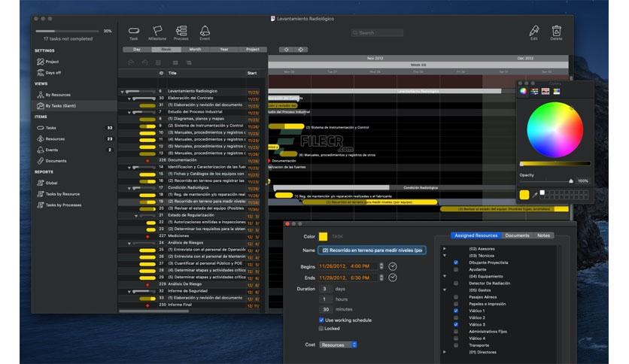Switch timeline scale to Project
Image resolution: width=629 pixels, height=364 pixels.
(x=252, y=50)
